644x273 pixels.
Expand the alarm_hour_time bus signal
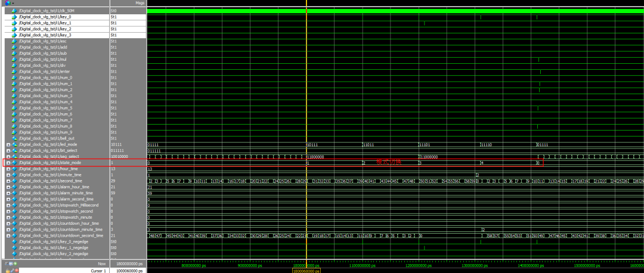[x=8, y=187]
